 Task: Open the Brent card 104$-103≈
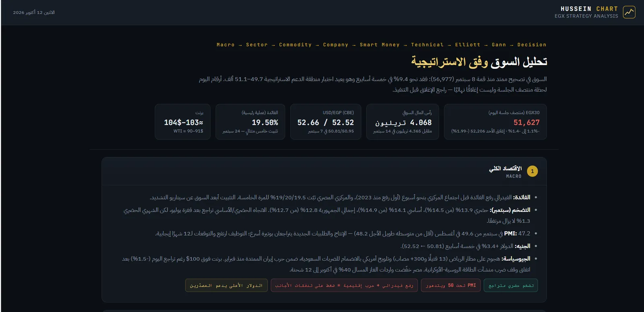pos(183,122)
